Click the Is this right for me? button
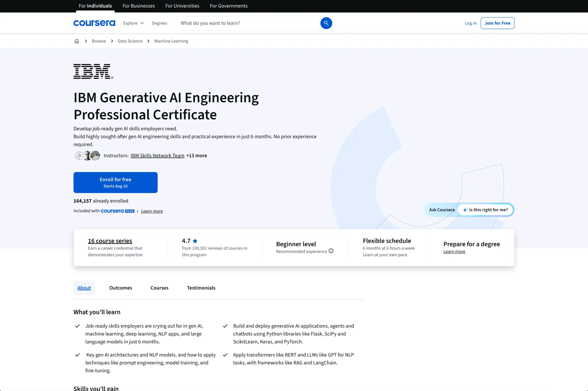 coord(485,210)
